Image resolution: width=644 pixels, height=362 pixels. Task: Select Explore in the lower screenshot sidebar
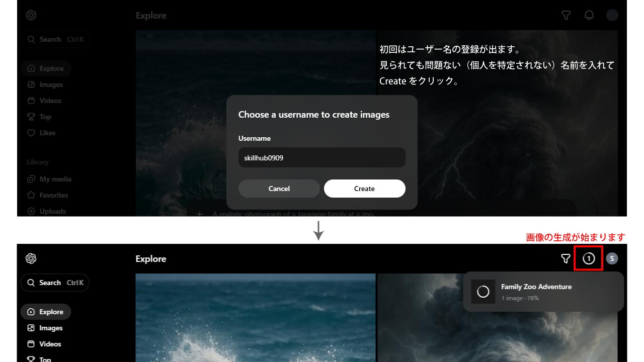[x=46, y=312]
